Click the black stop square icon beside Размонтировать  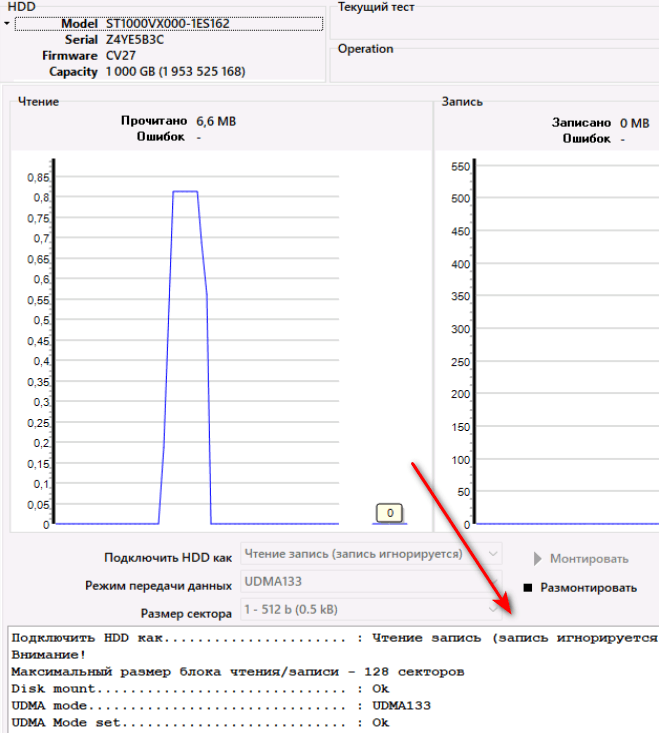[x=528, y=588]
